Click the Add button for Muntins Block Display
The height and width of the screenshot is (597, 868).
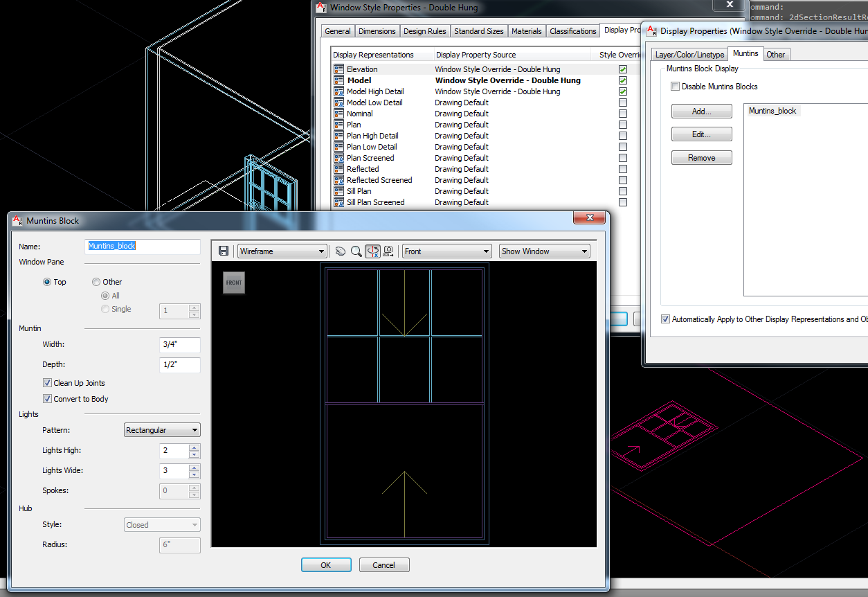[701, 111]
